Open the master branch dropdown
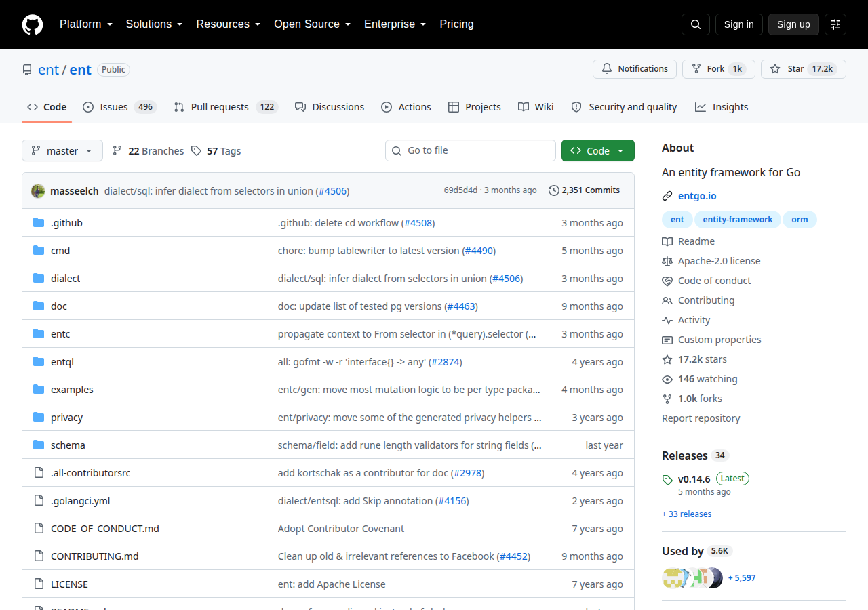The height and width of the screenshot is (610, 868). click(62, 150)
